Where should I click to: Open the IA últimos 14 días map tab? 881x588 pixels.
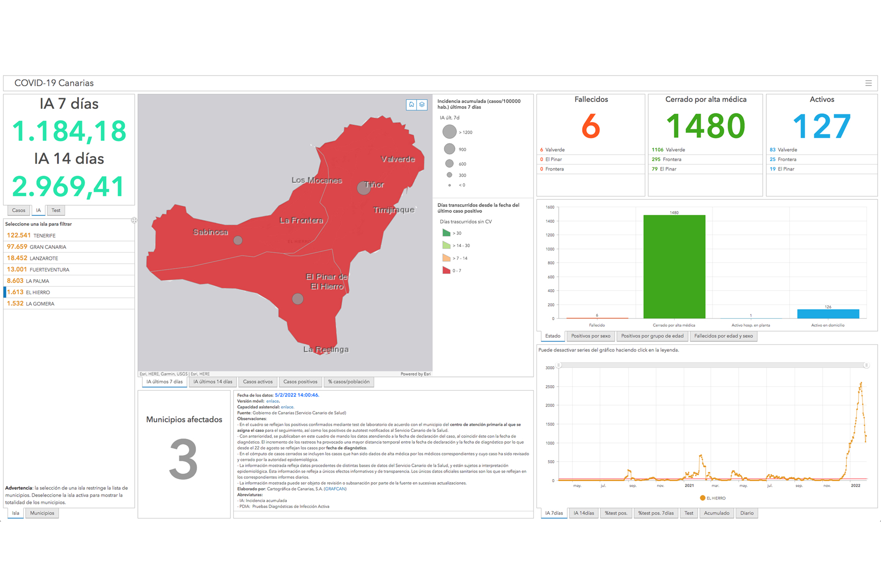pos(212,382)
